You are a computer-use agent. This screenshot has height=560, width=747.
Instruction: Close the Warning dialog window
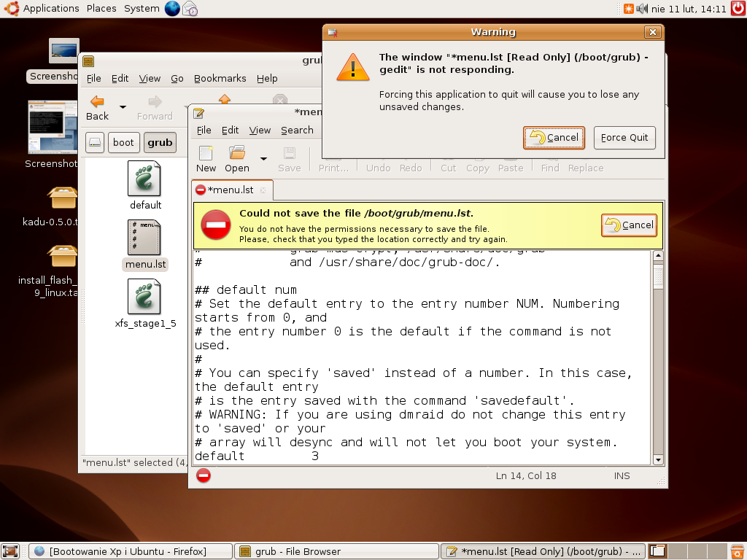(x=653, y=32)
